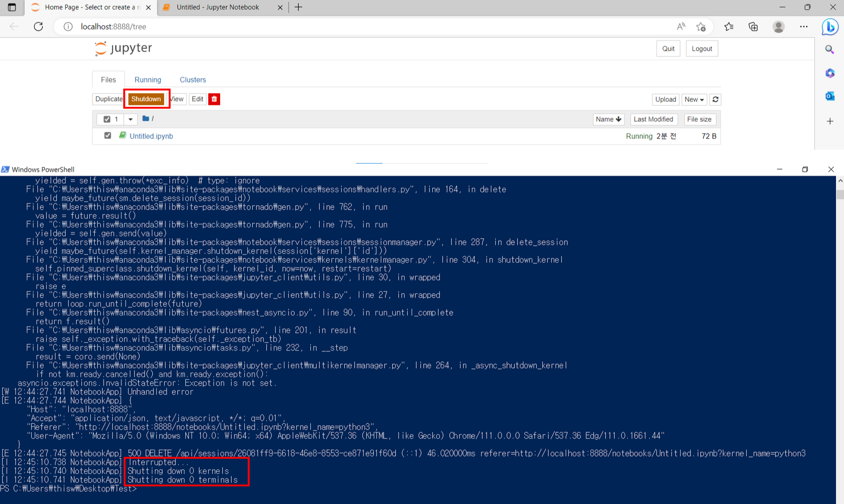Switch to the Files tab
The image size is (844, 504).
coord(109,79)
